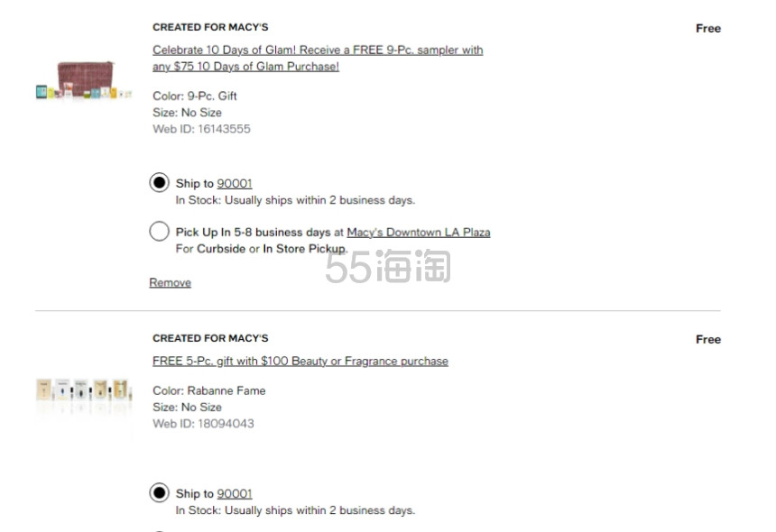
Task: Open the 10 Days of Glam sampler link
Action: tap(318, 58)
